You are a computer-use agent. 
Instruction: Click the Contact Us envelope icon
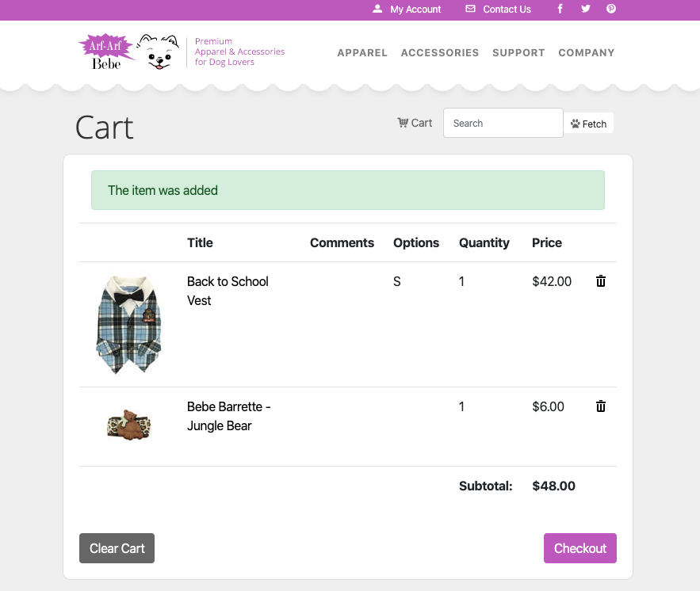pos(471,10)
